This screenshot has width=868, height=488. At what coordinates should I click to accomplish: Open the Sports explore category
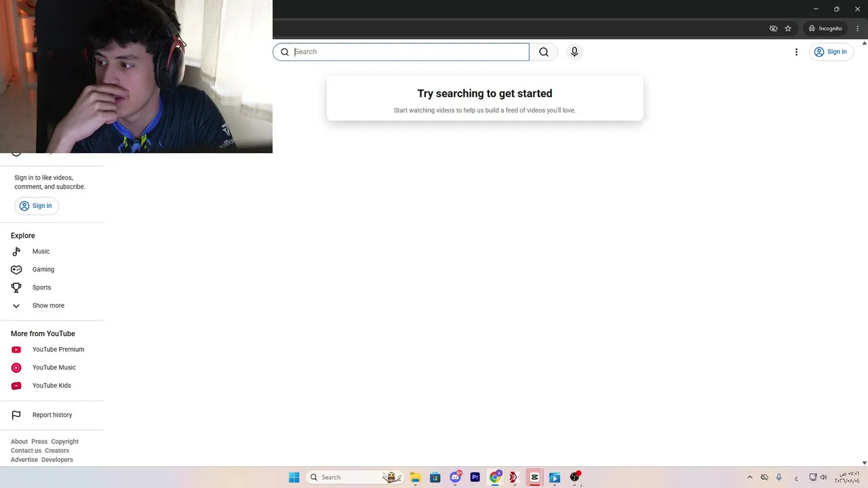(52, 287)
